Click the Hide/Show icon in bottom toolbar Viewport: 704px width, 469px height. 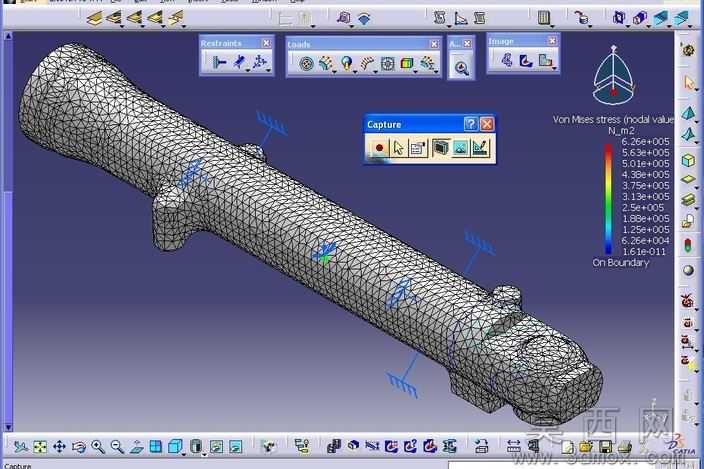coord(216,447)
